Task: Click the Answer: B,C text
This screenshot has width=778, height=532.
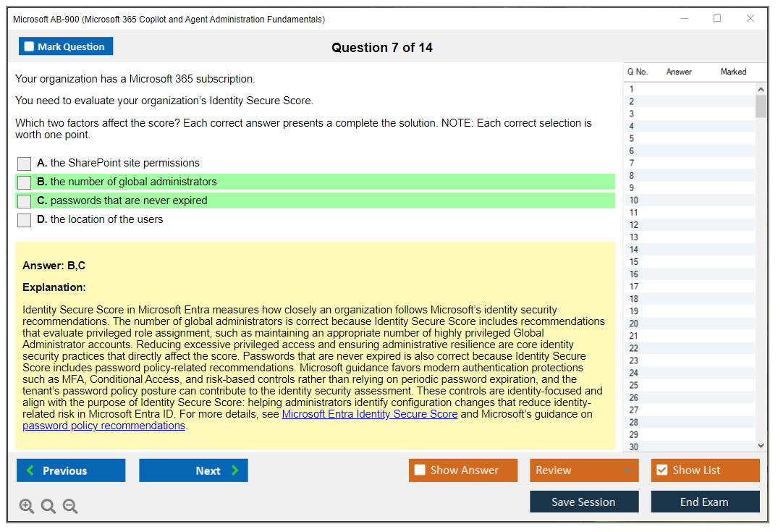Action: coord(54,266)
